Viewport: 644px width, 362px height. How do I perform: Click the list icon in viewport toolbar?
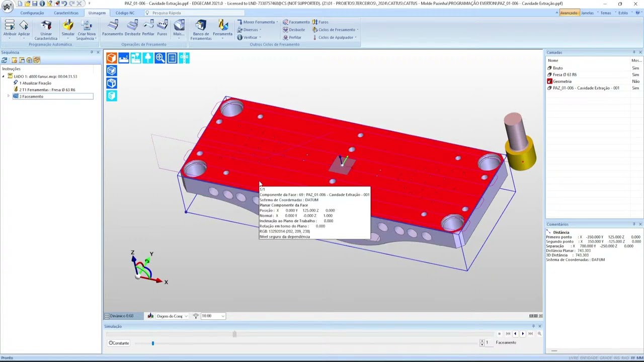172,58
